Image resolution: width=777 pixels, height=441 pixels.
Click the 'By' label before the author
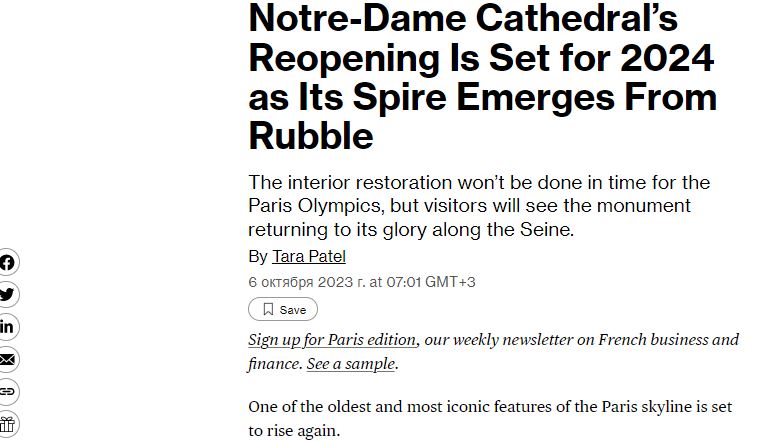point(258,256)
